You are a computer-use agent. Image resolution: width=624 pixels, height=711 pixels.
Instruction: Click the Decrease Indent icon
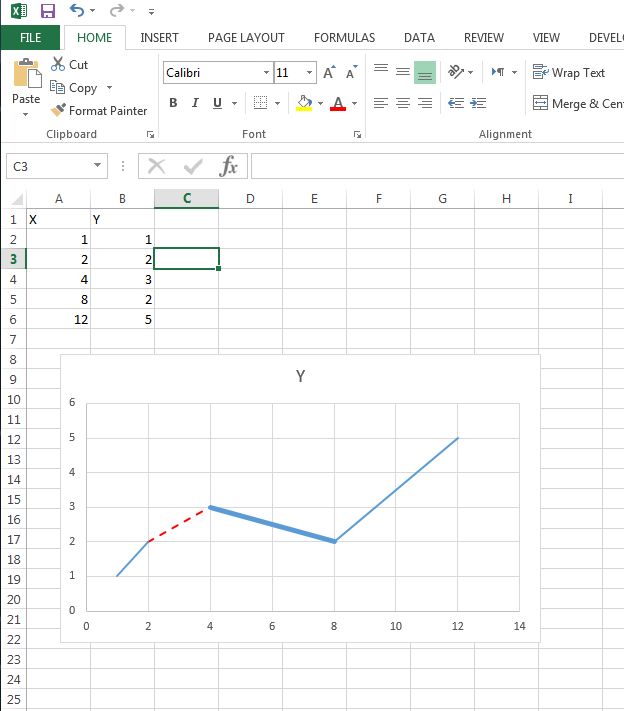click(456, 103)
